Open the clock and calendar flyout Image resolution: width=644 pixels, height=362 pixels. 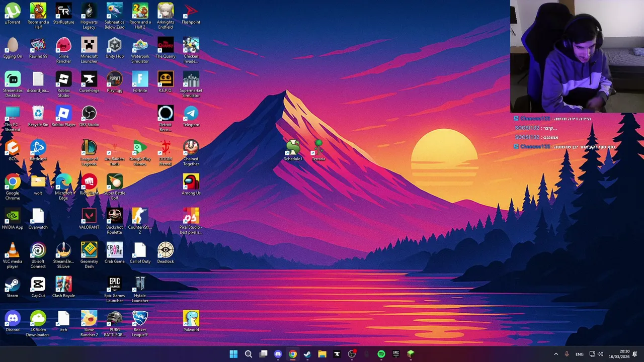(x=620, y=354)
